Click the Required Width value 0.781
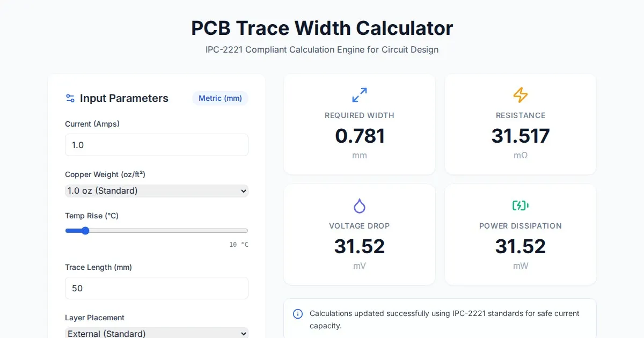Image resolution: width=644 pixels, height=338 pixels. click(360, 136)
